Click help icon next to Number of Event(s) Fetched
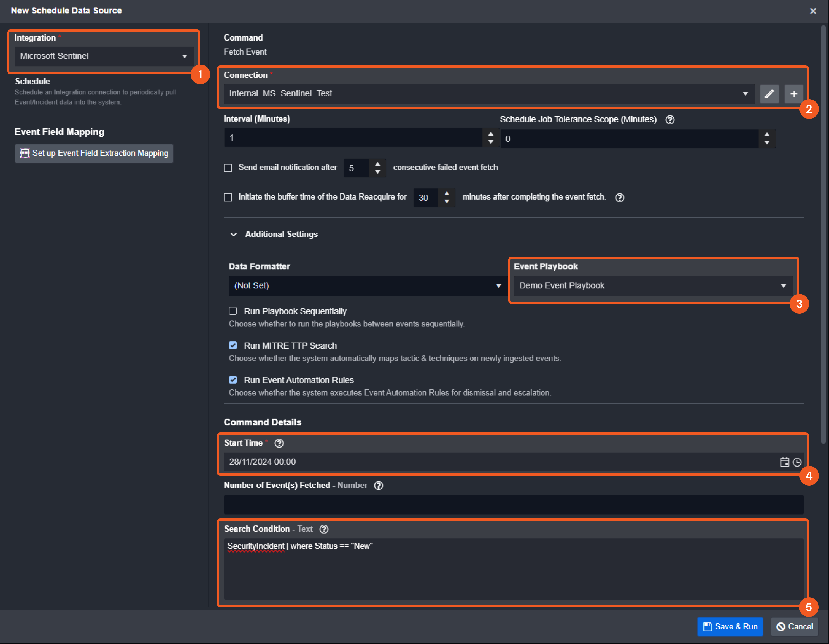Image resolution: width=829 pixels, height=644 pixels. pos(378,486)
